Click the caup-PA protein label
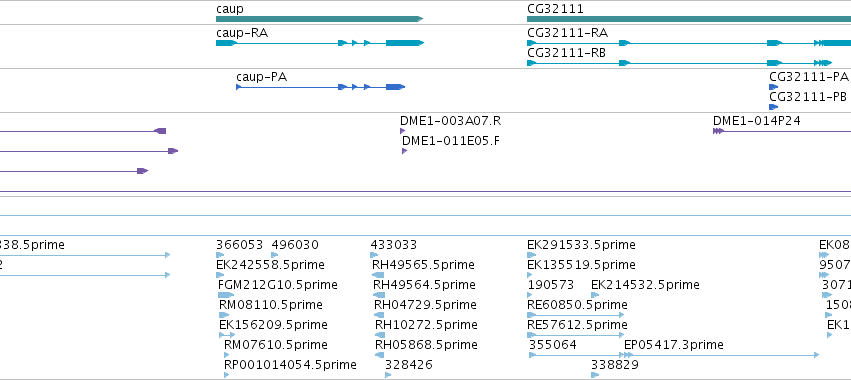The width and height of the screenshot is (851, 380). tap(262, 77)
